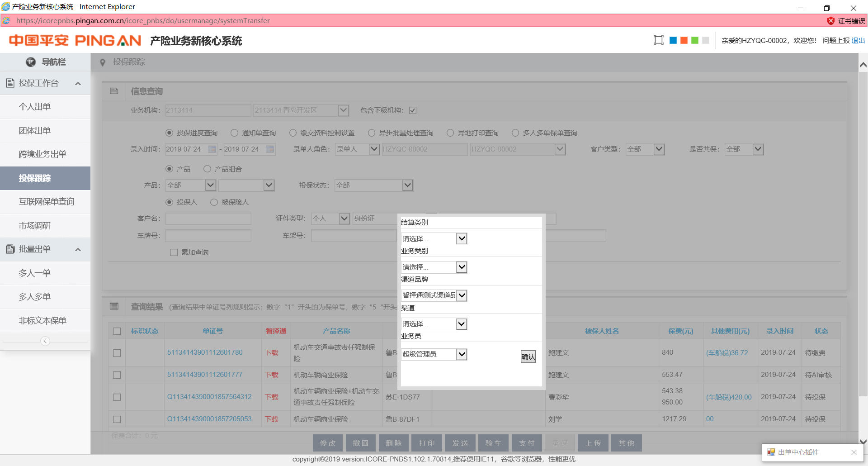Open calendar picker for end date
This screenshot has height=466, width=868.
(x=270, y=149)
